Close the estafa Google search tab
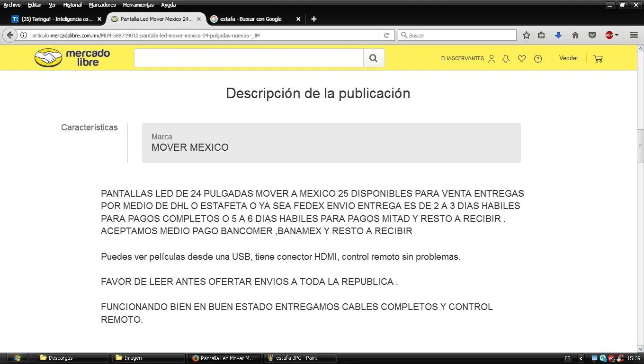The height and width of the screenshot is (364, 644). coord(298,19)
